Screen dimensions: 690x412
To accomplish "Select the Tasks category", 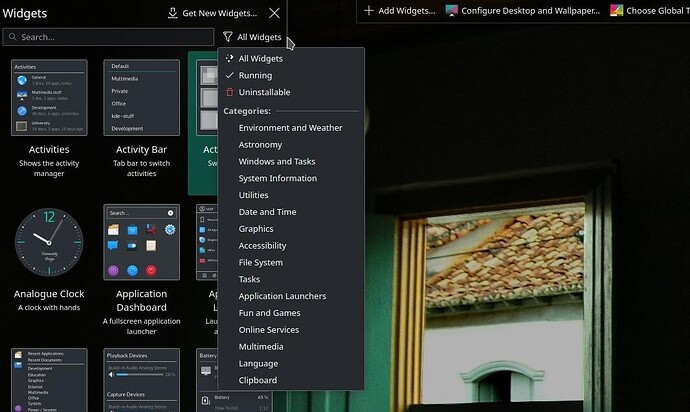I will coord(290,279).
